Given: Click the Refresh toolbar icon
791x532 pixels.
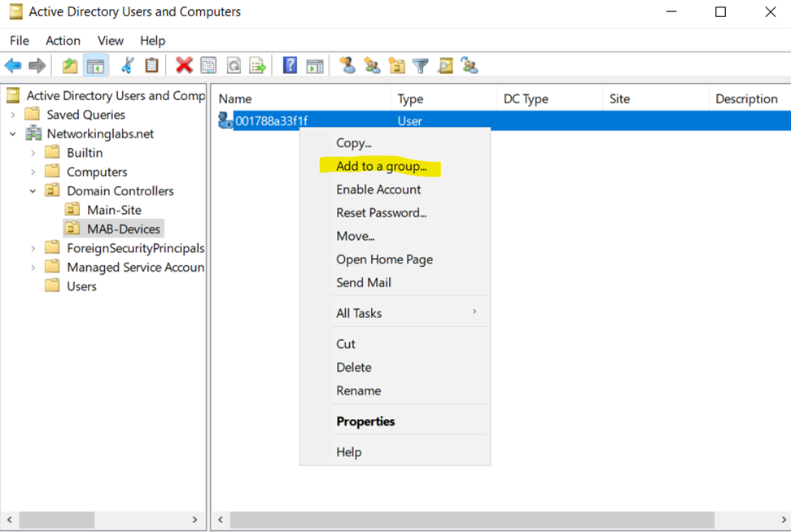Looking at the screenshot, I should pos(234,66).
